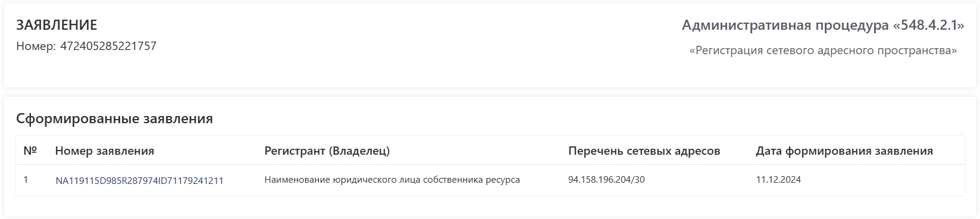
Task: Click the 'Сформированные заявления' section heading
Action: 114,118
